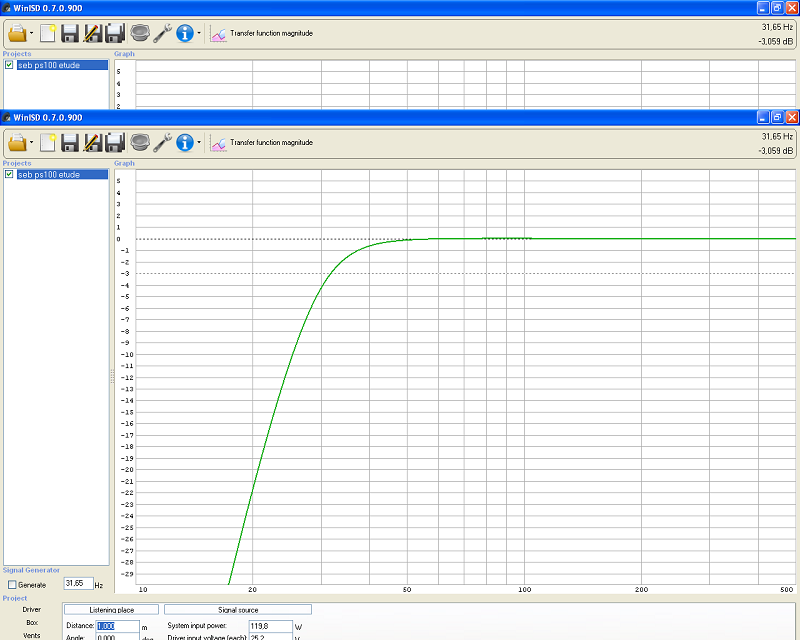Open folder icon in the back WinISD window
800x640 pixels.
17,34
